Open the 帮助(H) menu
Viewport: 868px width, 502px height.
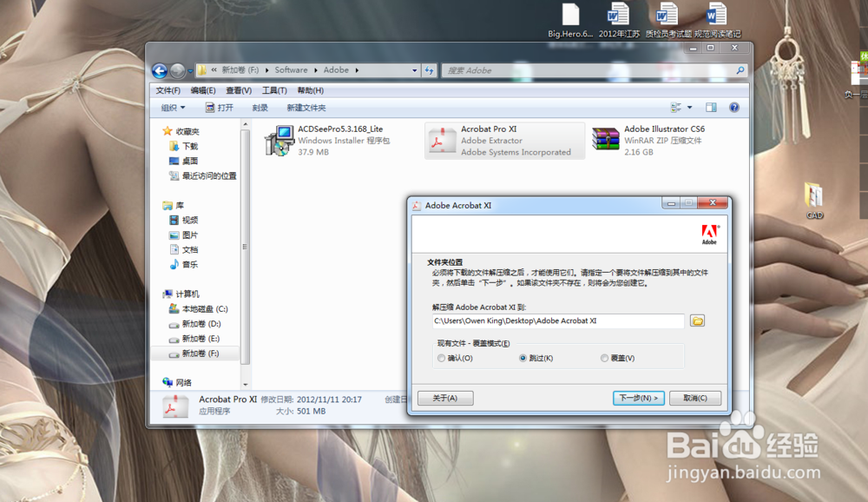310,90
